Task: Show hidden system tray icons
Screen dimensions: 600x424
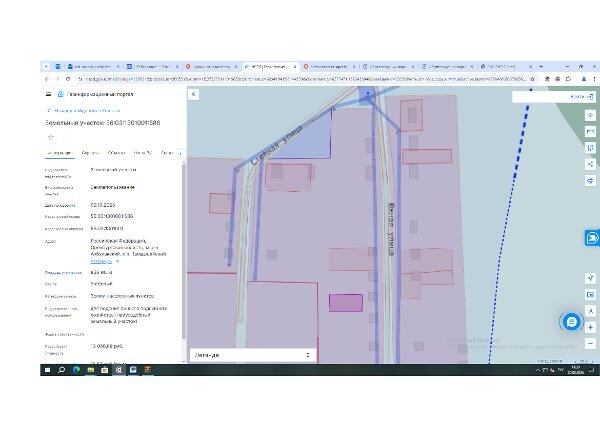Action: click(x=538, y=370)
